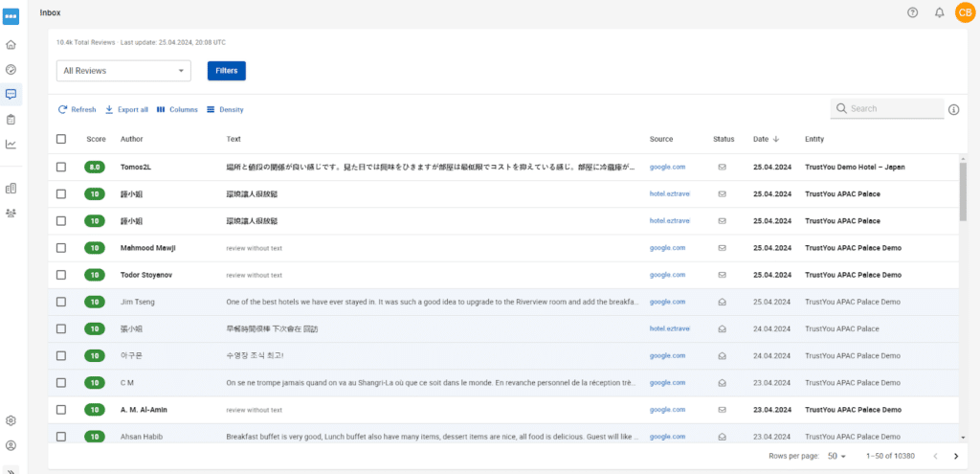Open the analytics line chart icon
Viewport: 980px width, 474px height.
[x=11, y=145]
